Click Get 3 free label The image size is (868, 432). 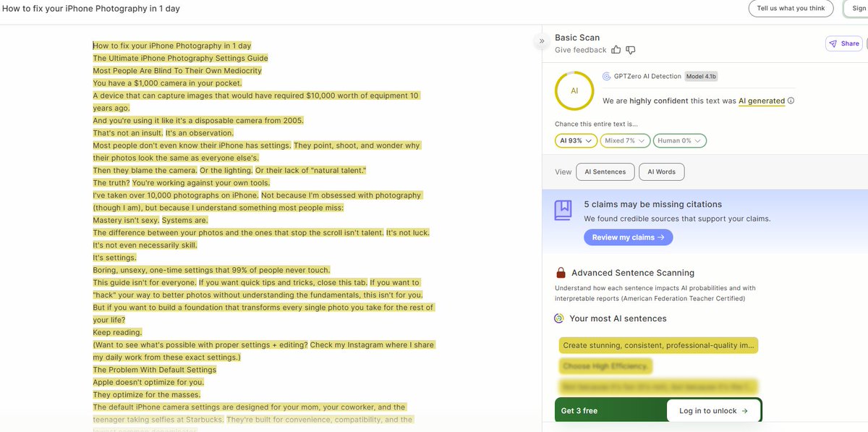pos(579,411)
